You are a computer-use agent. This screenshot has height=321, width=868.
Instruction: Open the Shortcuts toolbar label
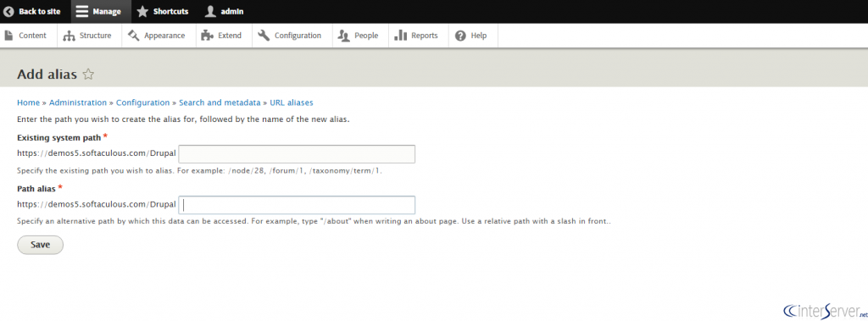(170, 11)
